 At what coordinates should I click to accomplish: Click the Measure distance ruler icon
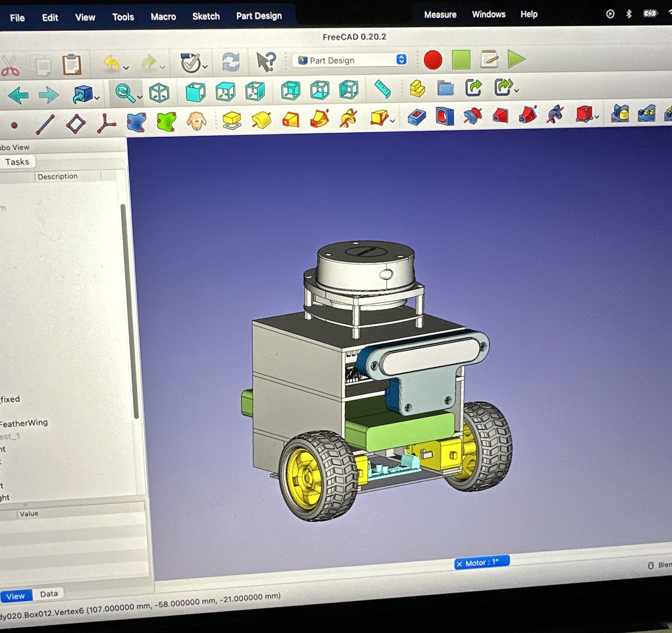coord(383,89)
